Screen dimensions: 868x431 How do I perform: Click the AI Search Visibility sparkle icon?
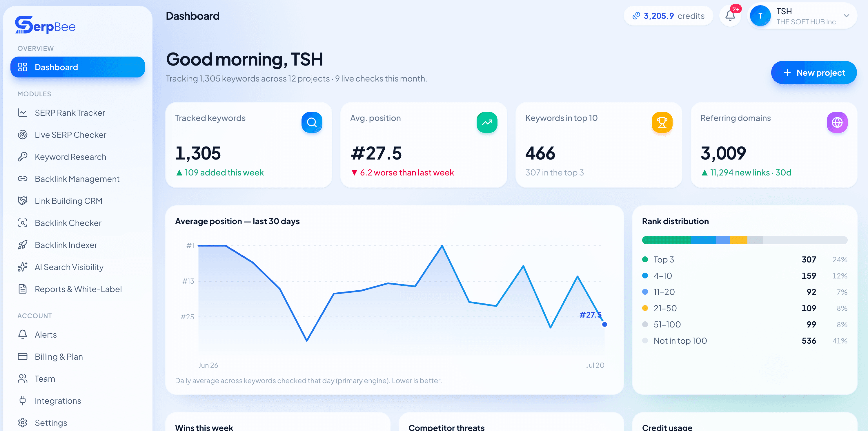point(23,267)
